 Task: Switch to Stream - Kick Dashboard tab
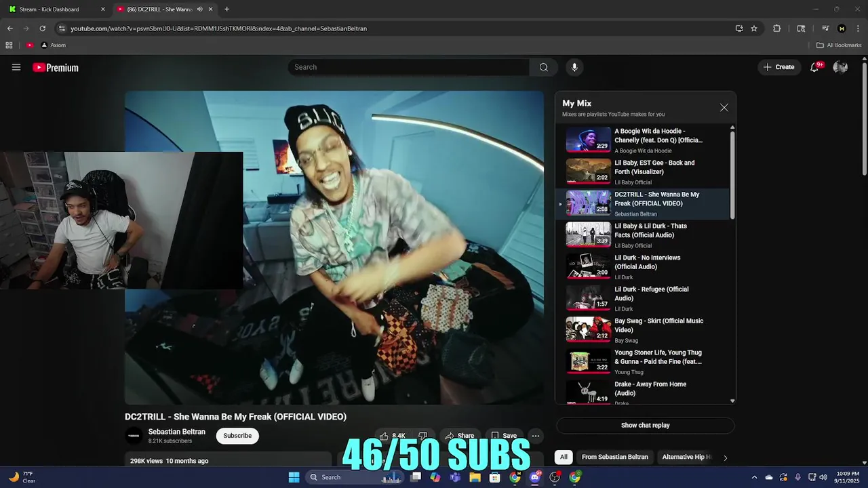coord(57,9)
